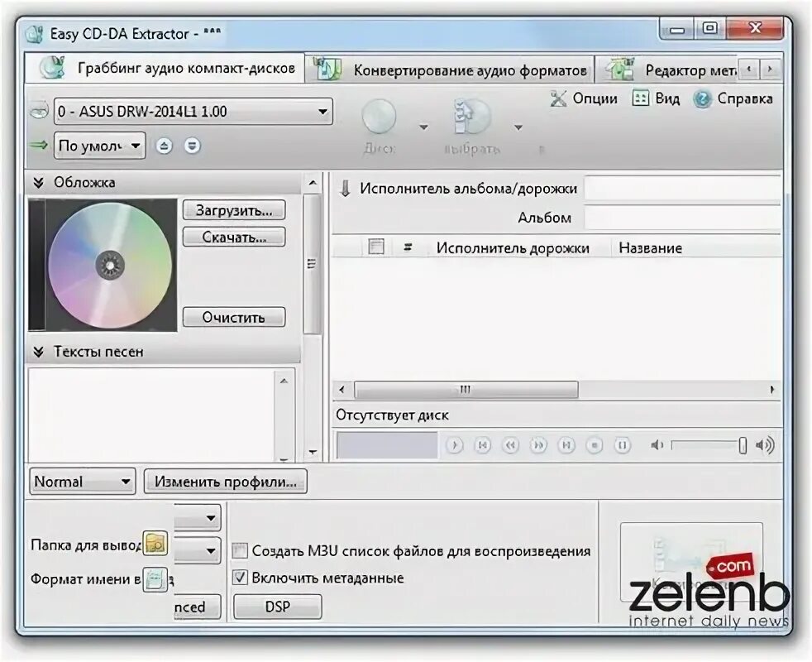Click the volume slider
Screen dimensions: 812x662
click(x=709, y=445)
